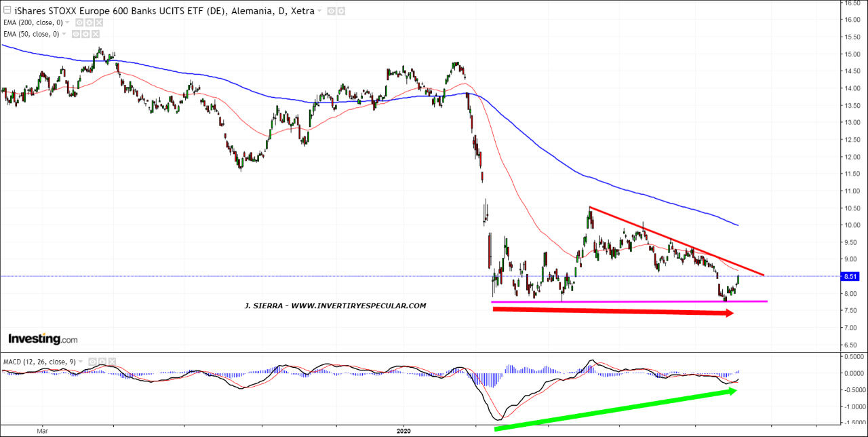Expand the iShares STOXX symbol title dropdown

(x=319, y=12)
